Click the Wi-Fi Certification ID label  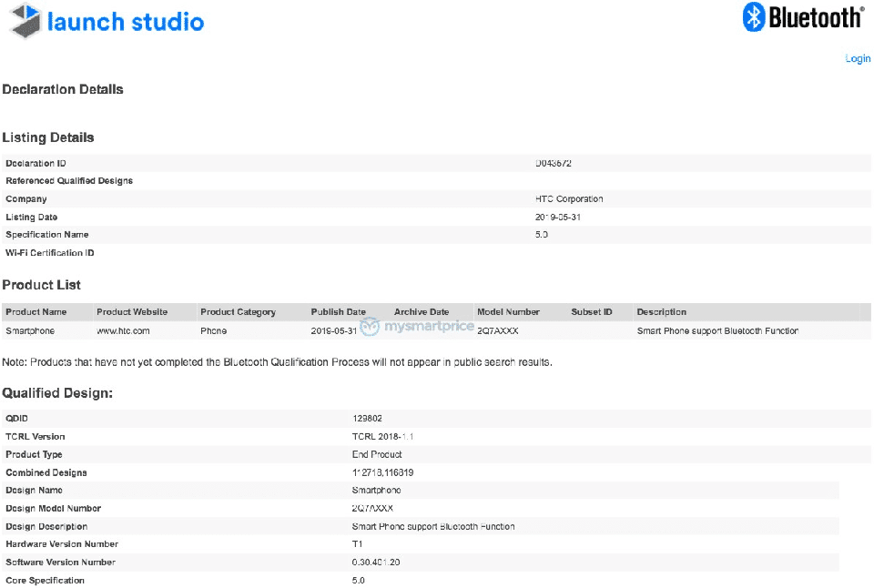49,252
